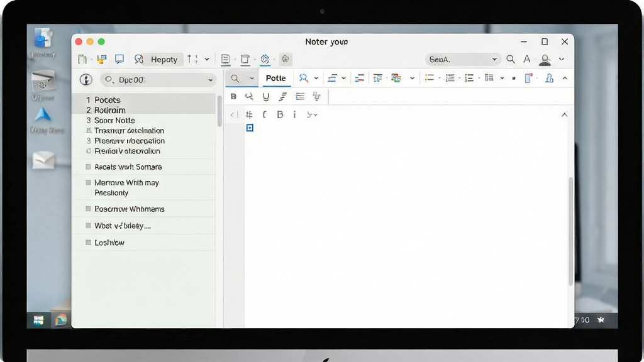Apply underline with the U icon
The image size is (644, 362).
click(266, 96)
